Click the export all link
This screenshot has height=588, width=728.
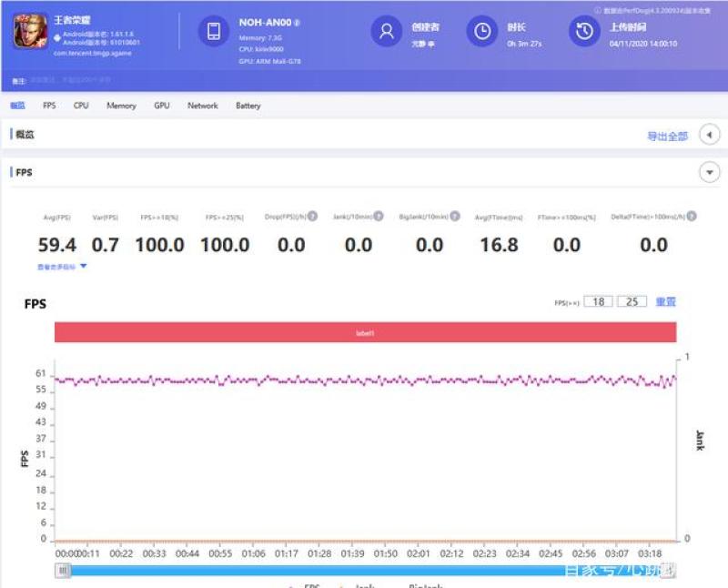[667, 137]
